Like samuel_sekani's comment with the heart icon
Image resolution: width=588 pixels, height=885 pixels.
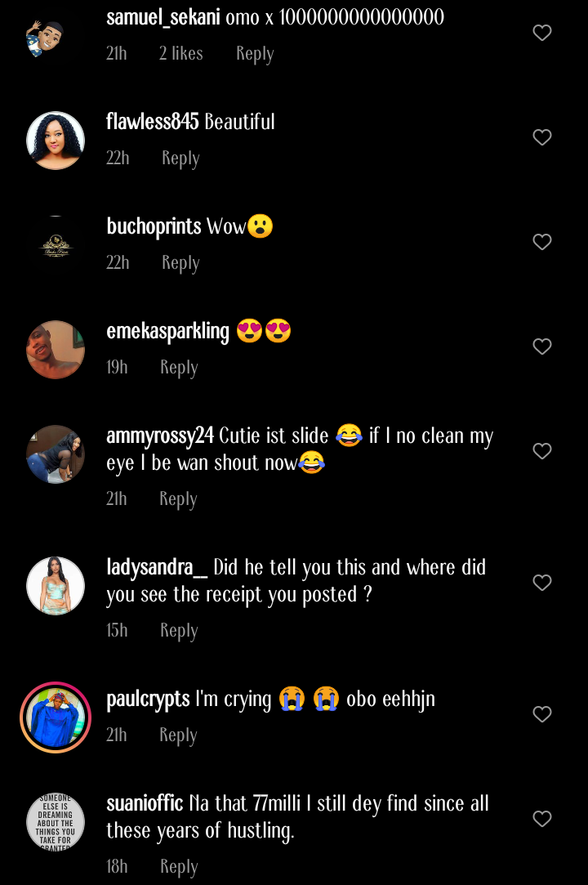[542, 33]
